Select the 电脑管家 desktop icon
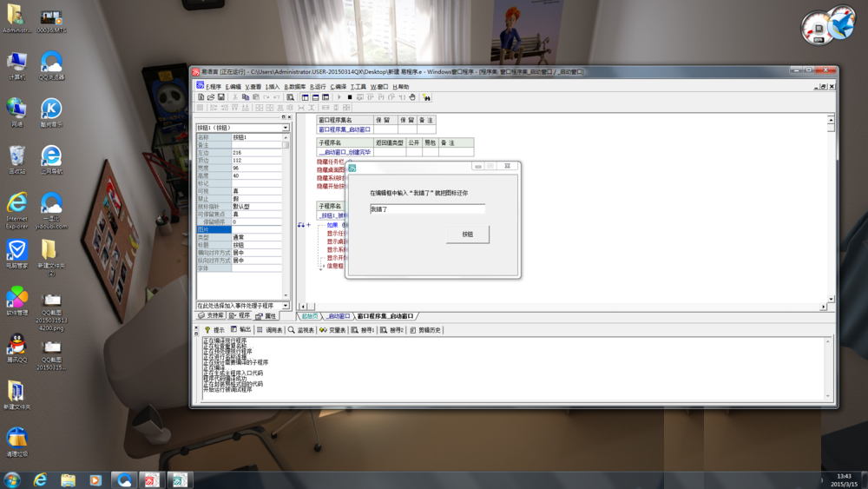Image resolution: width=868 pixels, height=489 pixels. pos(17,254)
